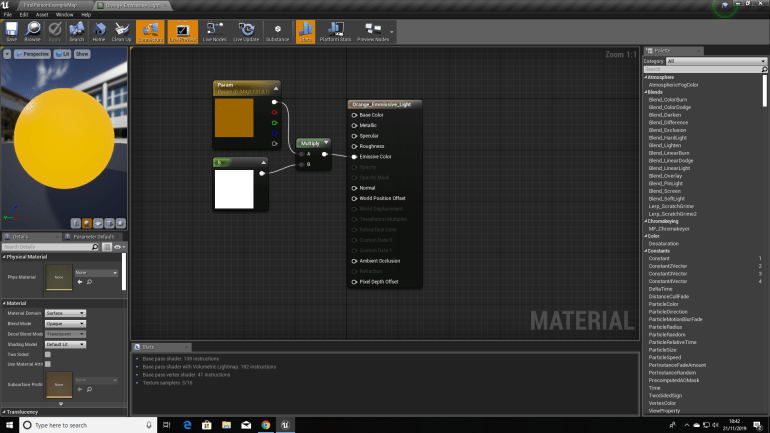Toggle Live Update in the toolbar
The image size is (770, 433).
pyautogui.click(x=246, y=32)
